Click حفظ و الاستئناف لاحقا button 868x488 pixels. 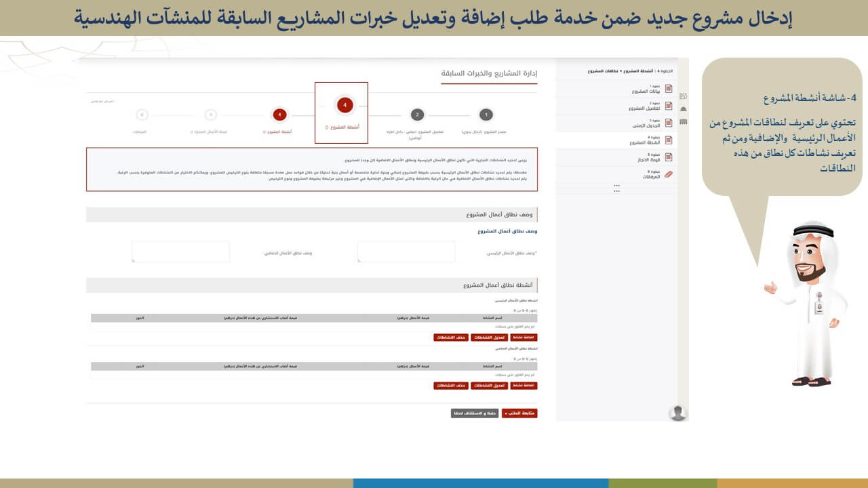475,413
